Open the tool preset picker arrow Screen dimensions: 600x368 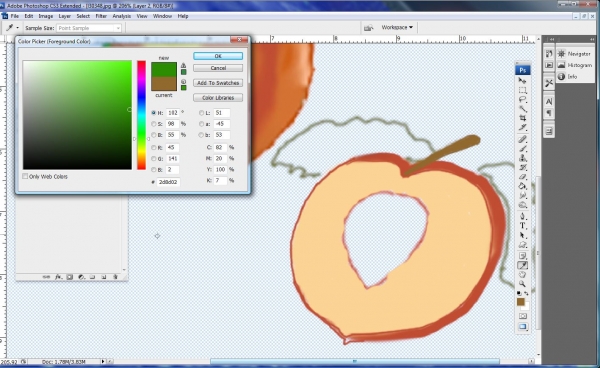point(17,28)
